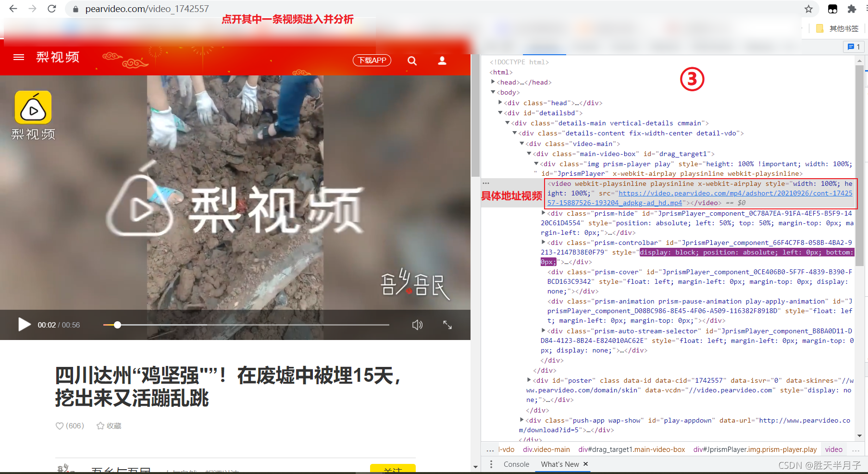Click the video progress slider handle
The width and height of the screenshot is (868, 474).
tap(117, 325)
